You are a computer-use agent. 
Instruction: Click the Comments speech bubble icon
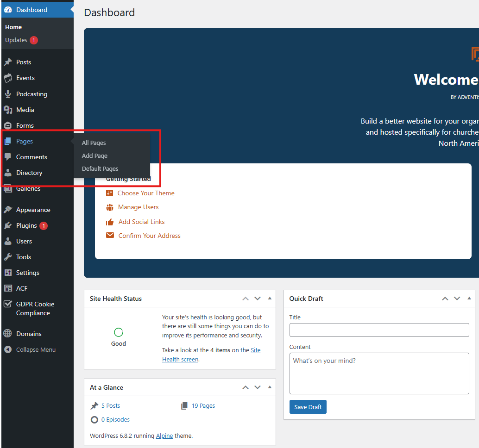[x=8, y=157]
